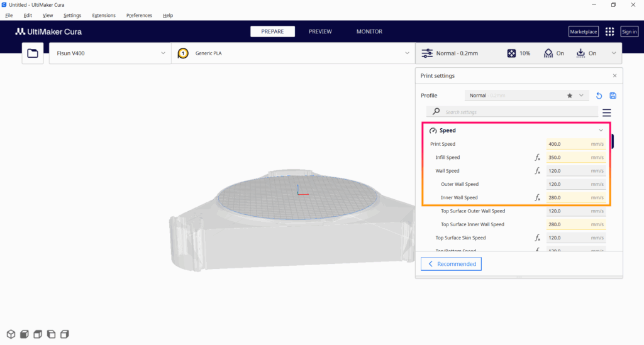
Task: Edit the Infill Speed value 350.0
Action: (576, 158)
